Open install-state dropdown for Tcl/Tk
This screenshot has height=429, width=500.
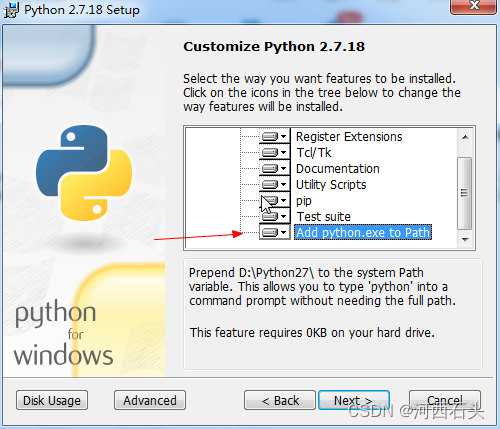[275, 152]
